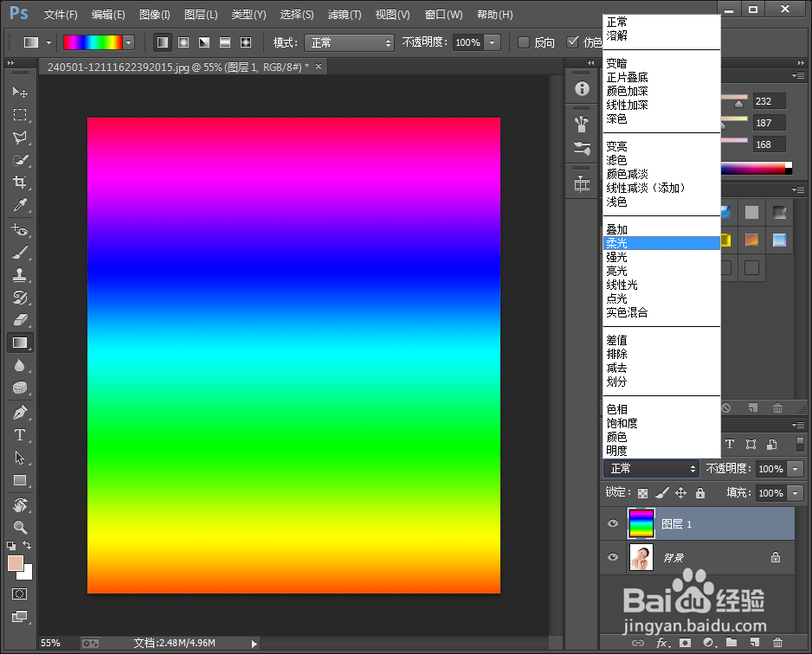Hide the 背景 layer
Image resolution: width=812 pixels, height=654 pixels.
[612, 557]
